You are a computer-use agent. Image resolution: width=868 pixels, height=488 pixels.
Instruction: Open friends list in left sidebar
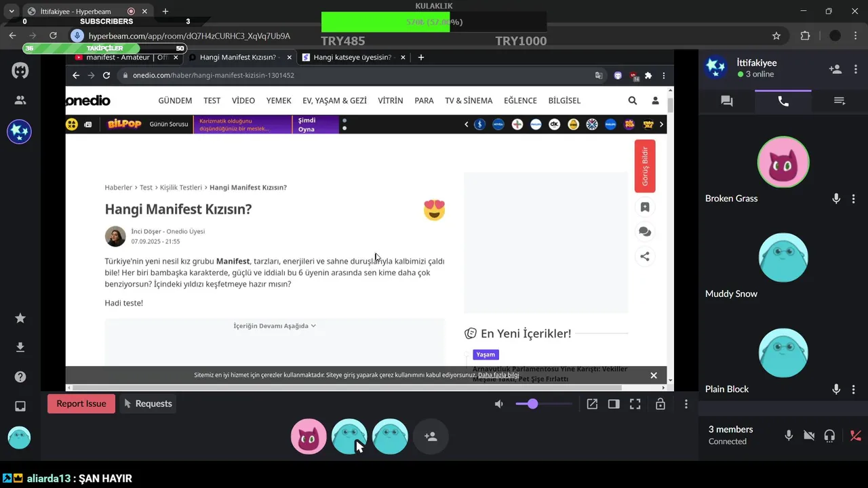20,100
